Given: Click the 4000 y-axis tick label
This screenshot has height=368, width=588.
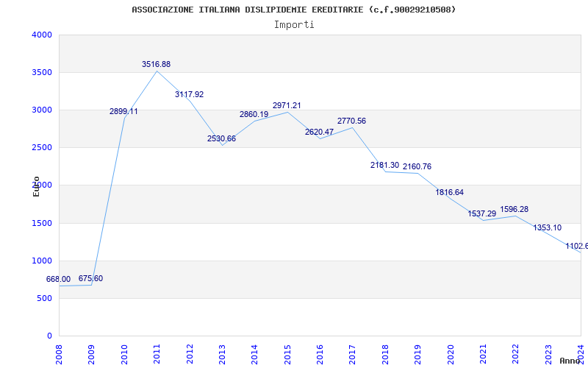Looking at the screenshot, I should pos(42,35).
